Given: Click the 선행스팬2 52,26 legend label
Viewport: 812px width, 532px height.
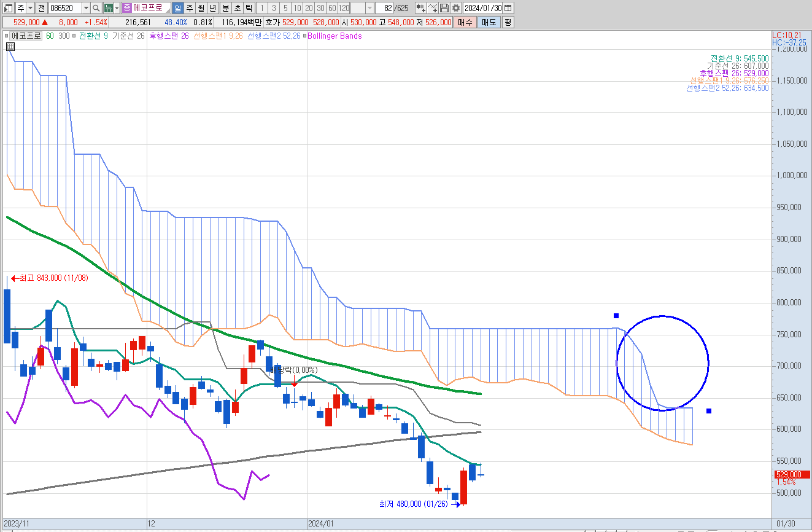Looking at the screenshot, I should 274,36.
